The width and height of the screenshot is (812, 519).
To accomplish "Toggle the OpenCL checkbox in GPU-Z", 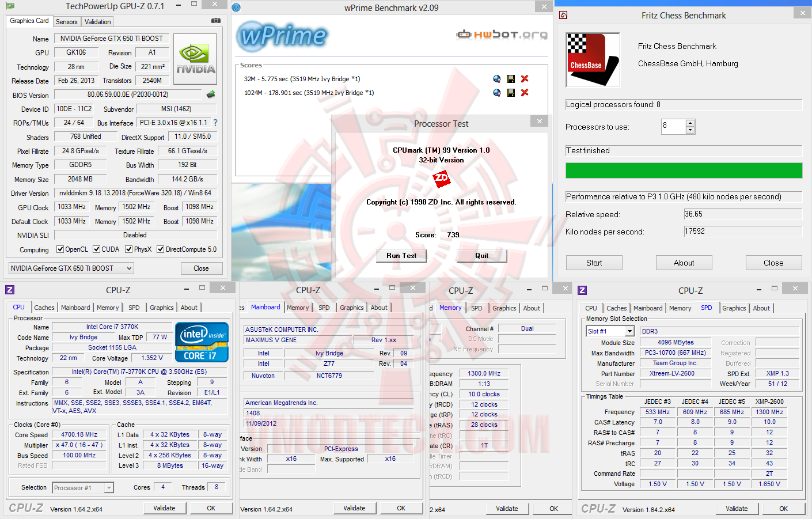I will 60,249.
